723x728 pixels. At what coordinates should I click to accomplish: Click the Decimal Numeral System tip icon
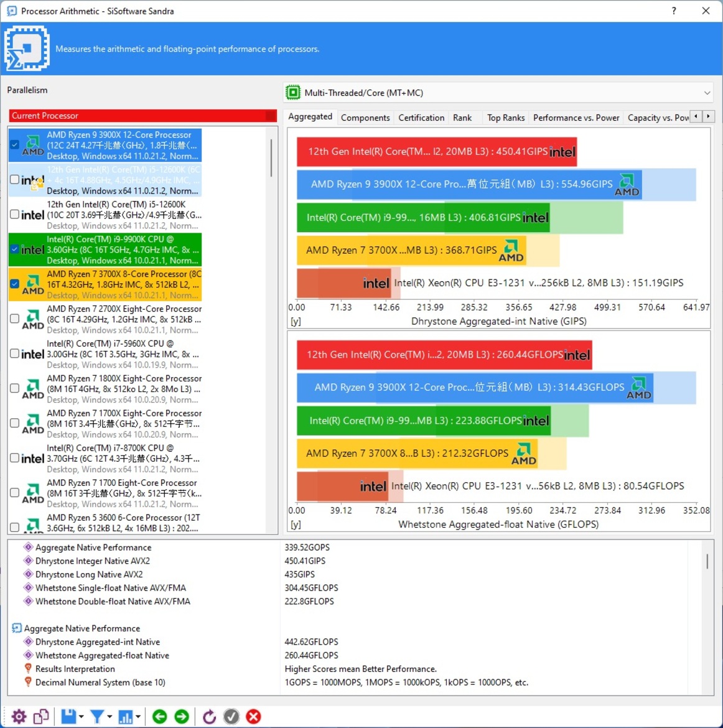click(28, 682)
